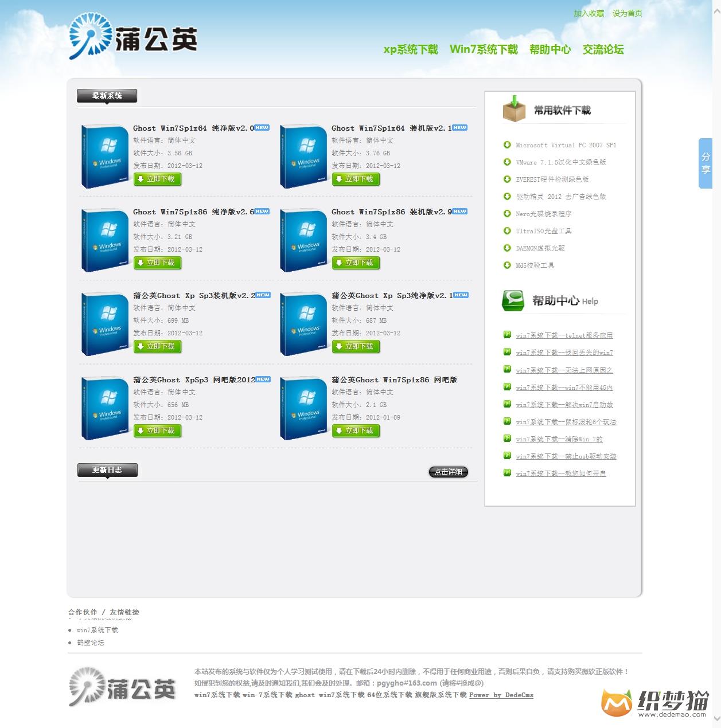Download 蒲公英Ghost Xp Sp3纯净版v2.1
This screenshot has width=721, height=728.
[356, 347]
